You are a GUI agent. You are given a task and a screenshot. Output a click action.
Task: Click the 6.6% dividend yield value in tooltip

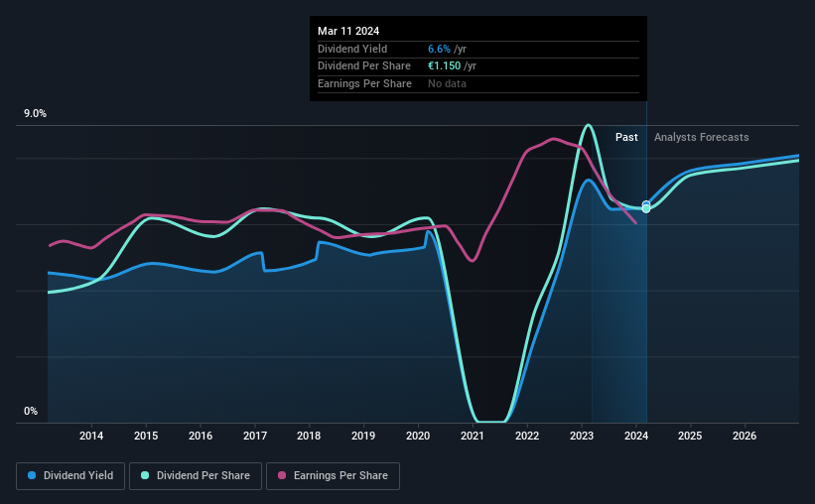point(439,49)
